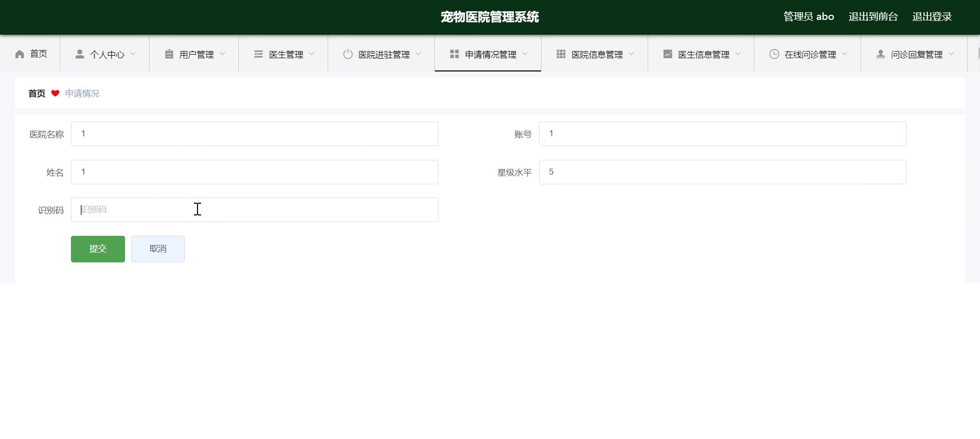This screenshot has height=439, width=980.
Task: Focus the 医院名称 input field
Action: [x=255, y=134]
